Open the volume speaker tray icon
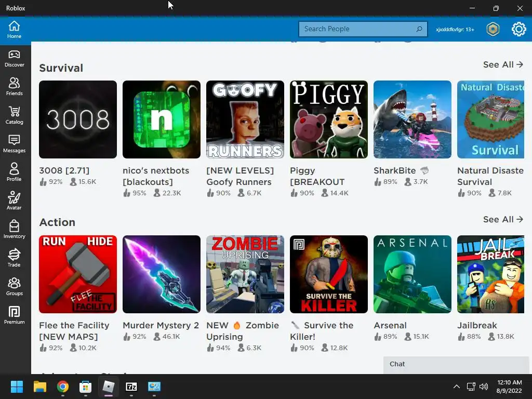 pyautogui.click(x=484, y=387)
